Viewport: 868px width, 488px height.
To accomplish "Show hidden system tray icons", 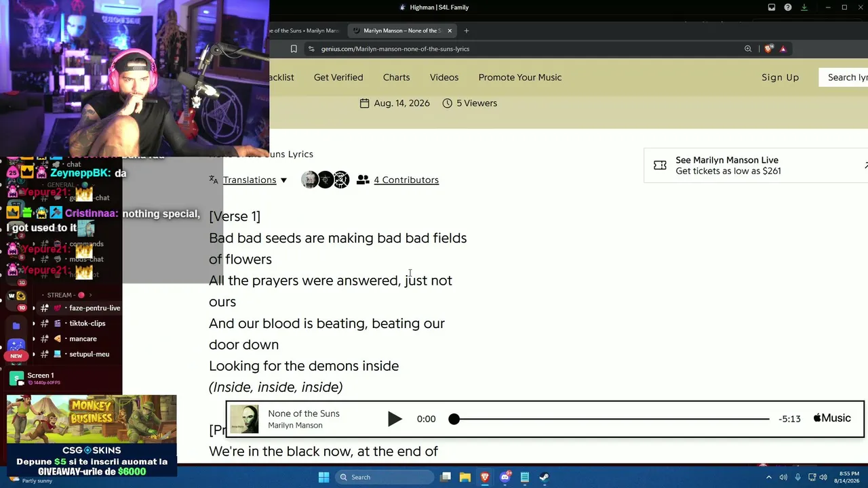I will [769, 477].
